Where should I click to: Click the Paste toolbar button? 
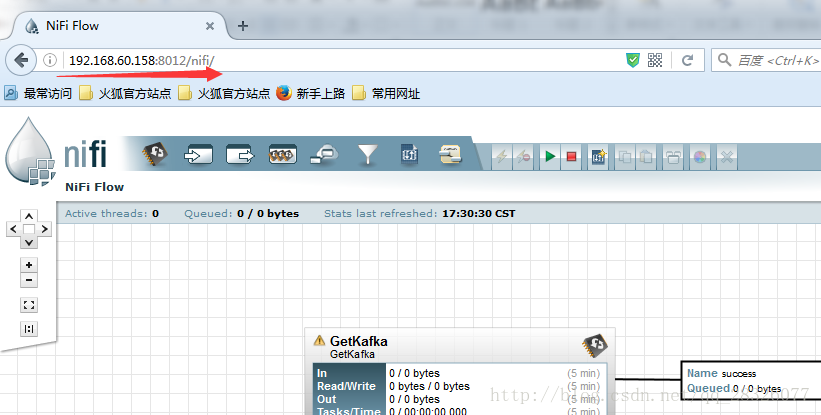pyautogui.click(x=646, y=156)
